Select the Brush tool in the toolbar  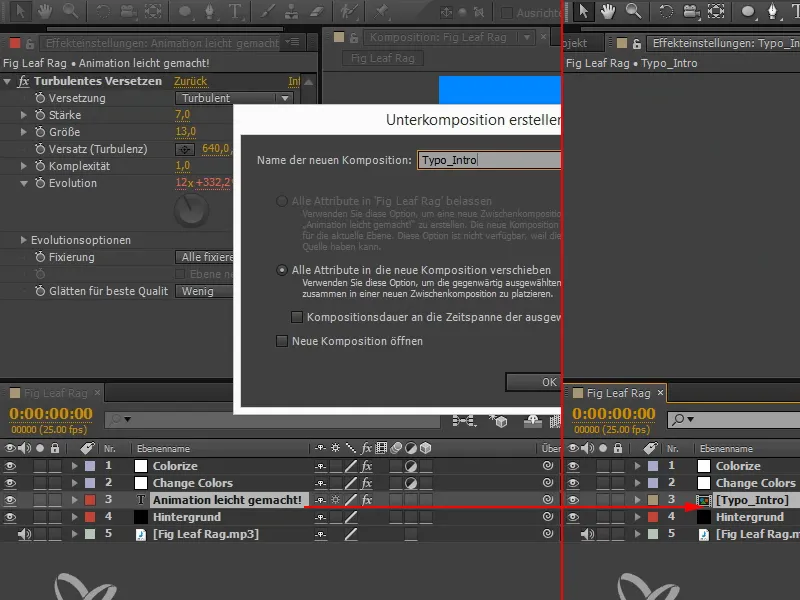[267, 11]
